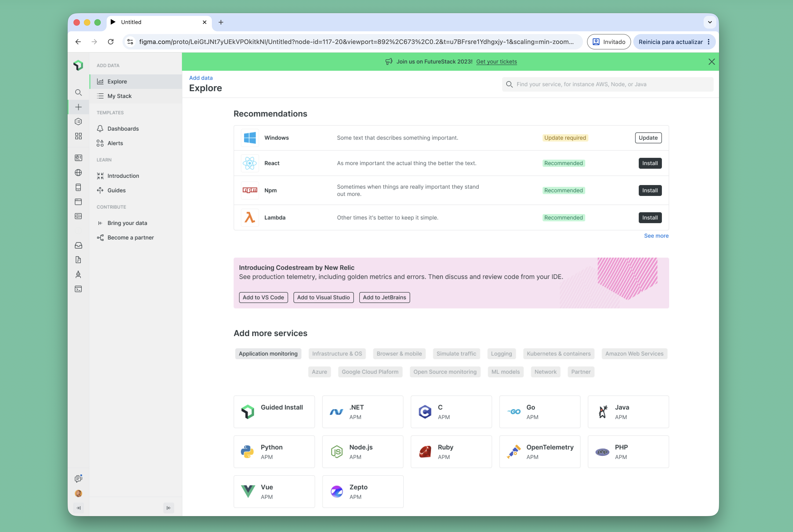
Task: Open the chat feedback icon at bottom
Action: pos(78,478)
